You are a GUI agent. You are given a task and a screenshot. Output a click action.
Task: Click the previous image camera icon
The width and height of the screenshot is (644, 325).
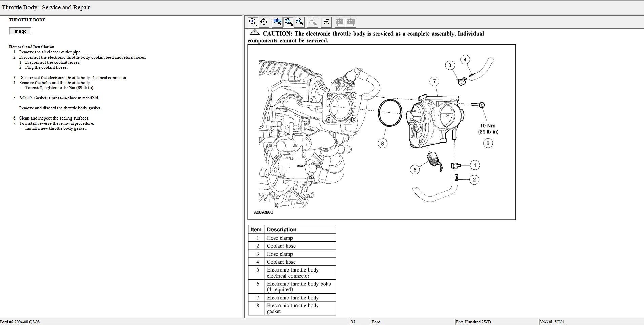(x=339, y=22)
